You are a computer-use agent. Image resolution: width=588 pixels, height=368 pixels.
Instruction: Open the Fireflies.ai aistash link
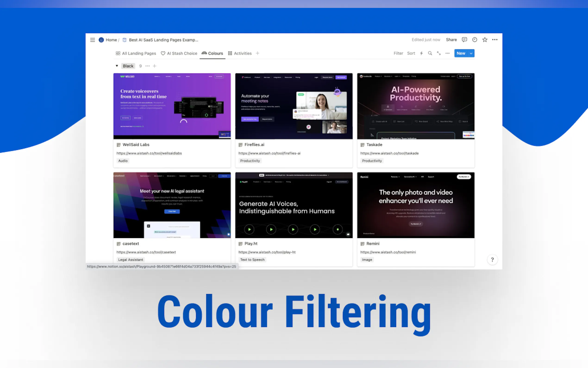click(269, 153)
